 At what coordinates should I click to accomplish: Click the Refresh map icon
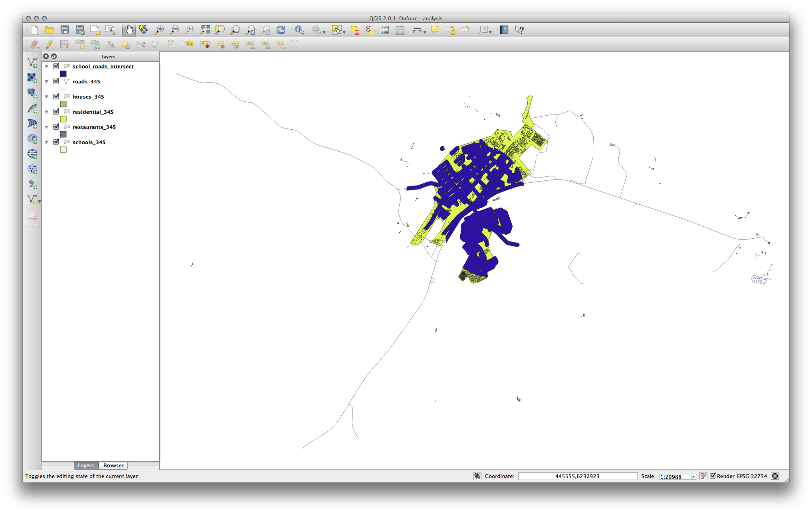(281, 30)
